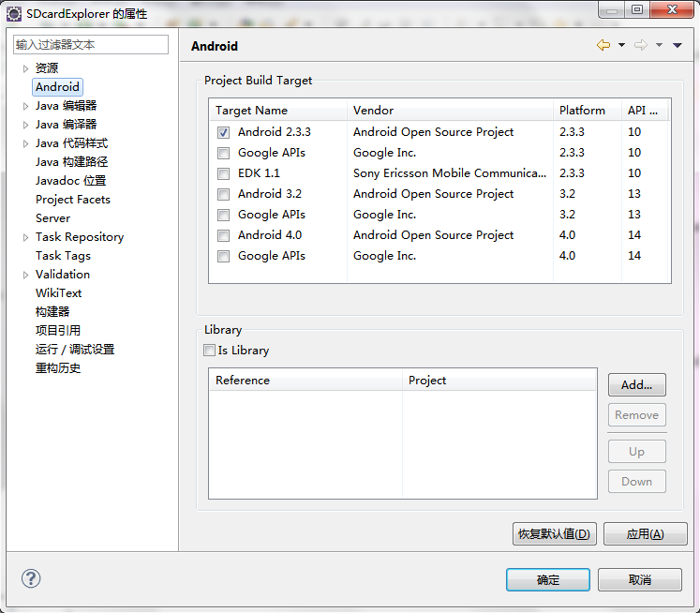The width and height of the screenshot is (700, 613).
Task: Click the filter text input field
Action: point(91,45)
